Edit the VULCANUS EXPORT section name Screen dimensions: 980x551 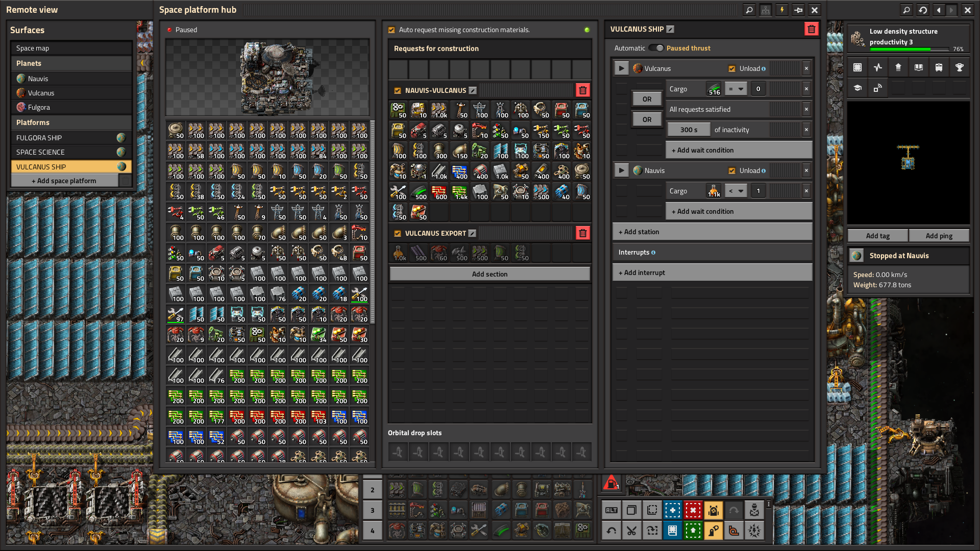point(472,233)
